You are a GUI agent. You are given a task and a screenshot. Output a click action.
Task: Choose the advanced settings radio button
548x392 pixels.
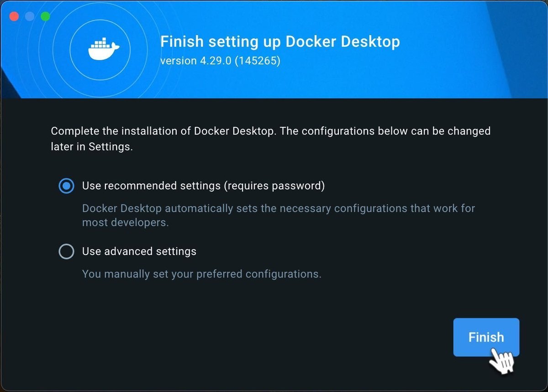point(67,251)
